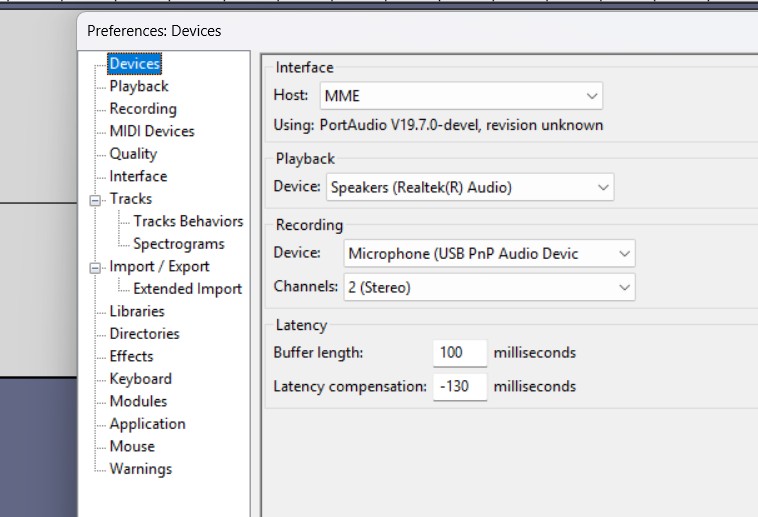Open the Host dropdown showing MME
The height and width of the screenshot is (517, 758).
(x=461, y=96)
